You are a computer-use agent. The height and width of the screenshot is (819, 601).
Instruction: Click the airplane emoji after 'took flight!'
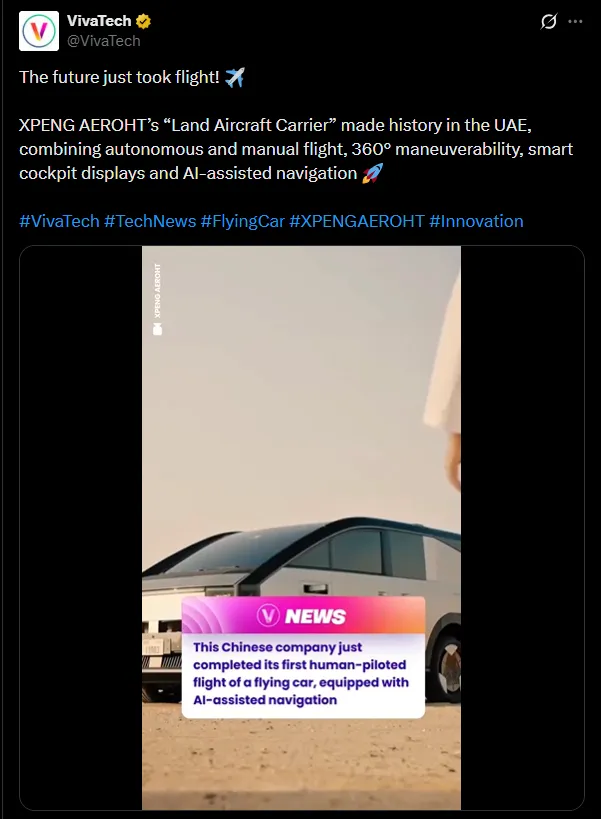point(234,77)
